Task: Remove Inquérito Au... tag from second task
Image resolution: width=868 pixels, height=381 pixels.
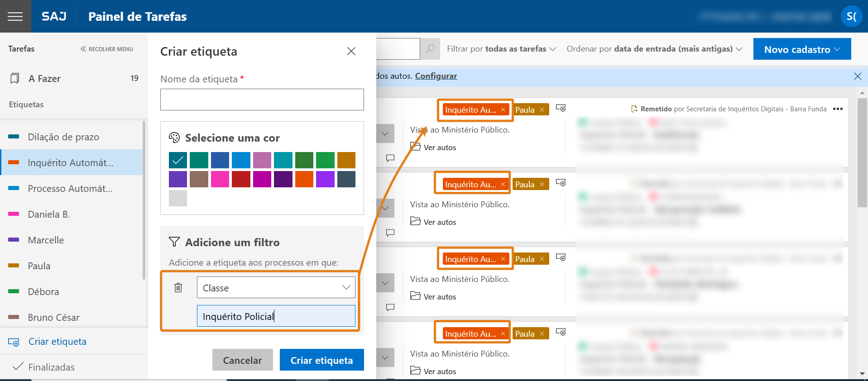Action: [x=503, y=184]
